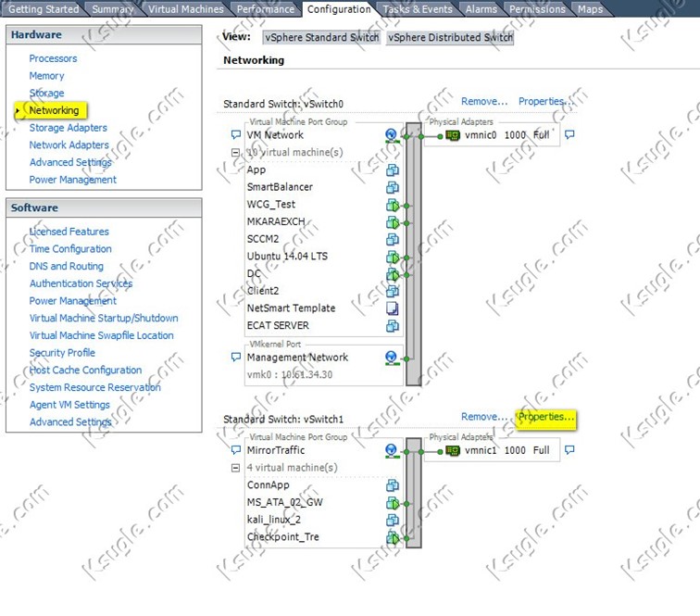Switch view to vSphere Standard Switch
Viewport: 700px width, 616px height.
click(x=321, y=38)
